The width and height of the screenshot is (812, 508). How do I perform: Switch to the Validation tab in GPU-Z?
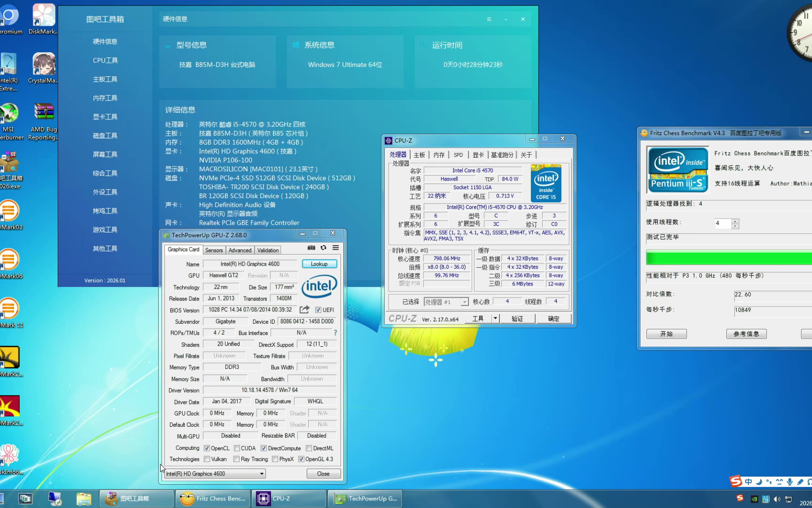coord(268,250)
